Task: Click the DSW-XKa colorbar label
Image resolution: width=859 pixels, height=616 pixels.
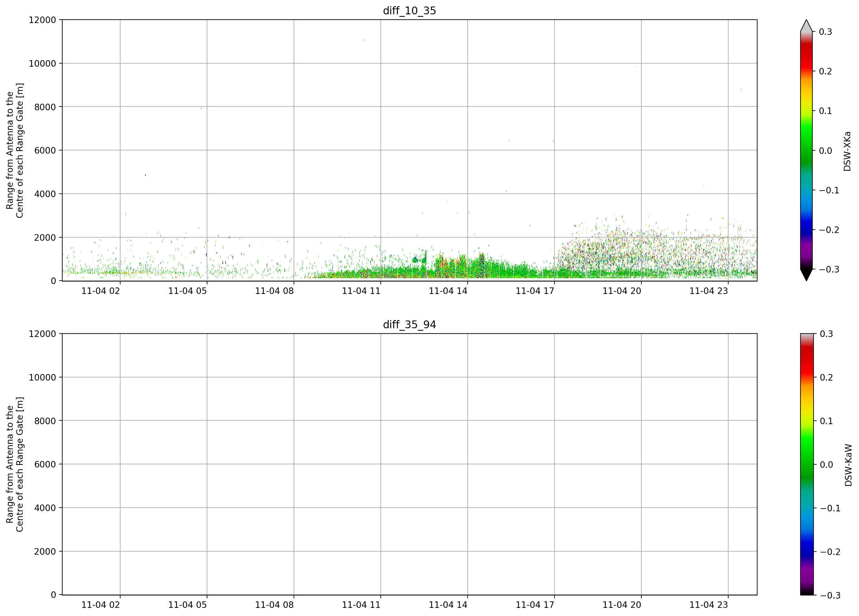Action: point(847,151)
